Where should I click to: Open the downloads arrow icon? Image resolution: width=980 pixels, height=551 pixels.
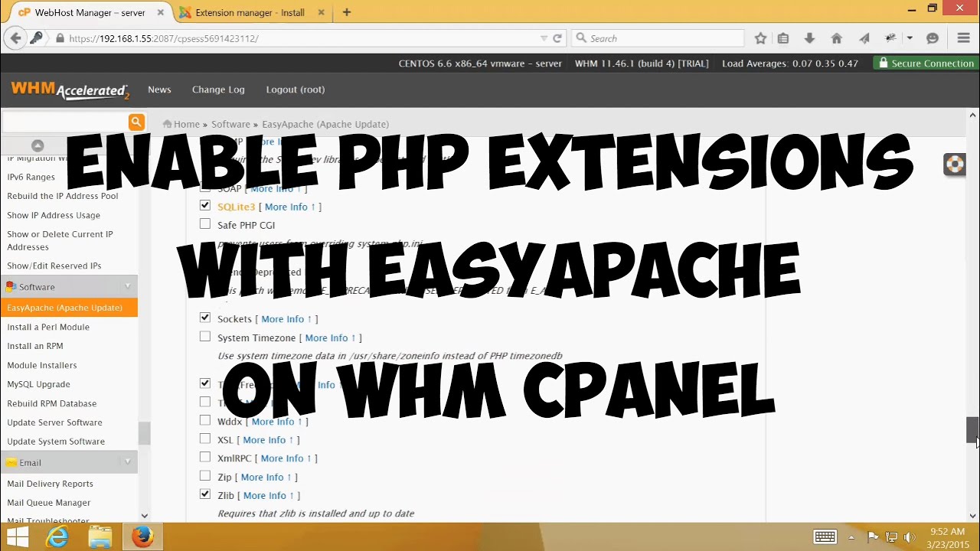[x=809, y=38]
